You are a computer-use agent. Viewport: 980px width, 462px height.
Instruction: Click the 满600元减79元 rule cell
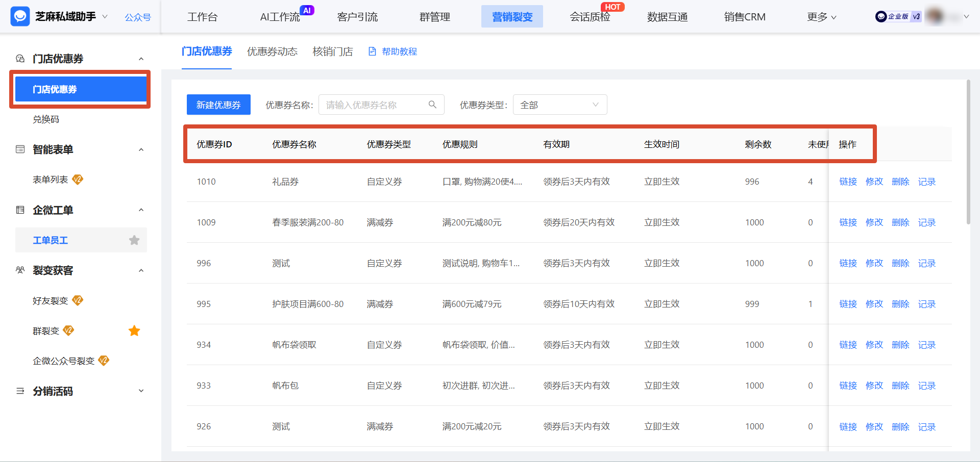[472, 304]
